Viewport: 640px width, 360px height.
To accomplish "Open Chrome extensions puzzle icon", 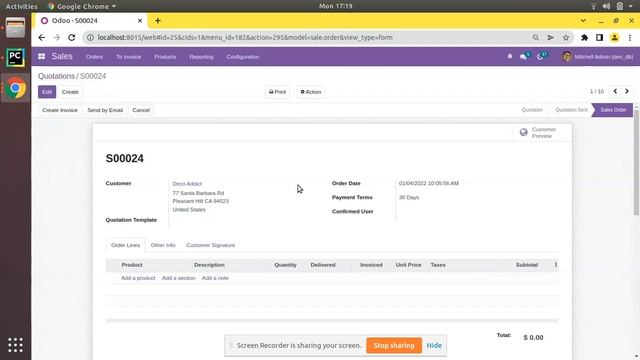I will point(584,38).
